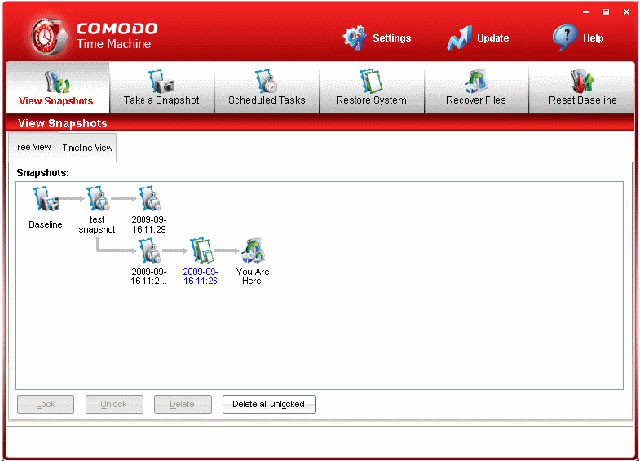
Task: Select the Baseline snapshot icon
Action: coord(45,199)
